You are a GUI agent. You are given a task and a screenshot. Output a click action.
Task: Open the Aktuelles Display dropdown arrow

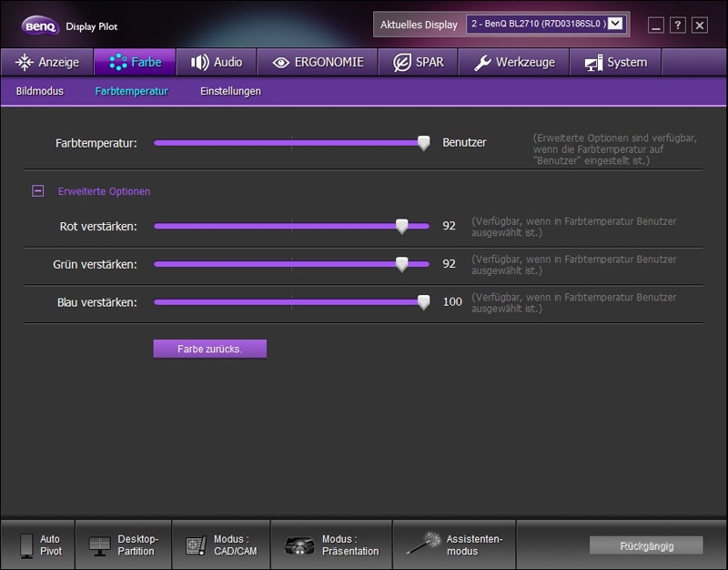coord(615,24)
